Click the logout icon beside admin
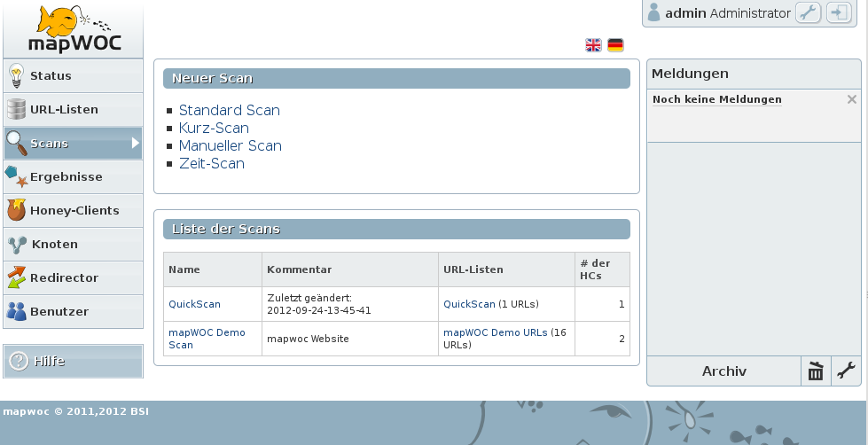The image size is (868, 445). [840, 12]
